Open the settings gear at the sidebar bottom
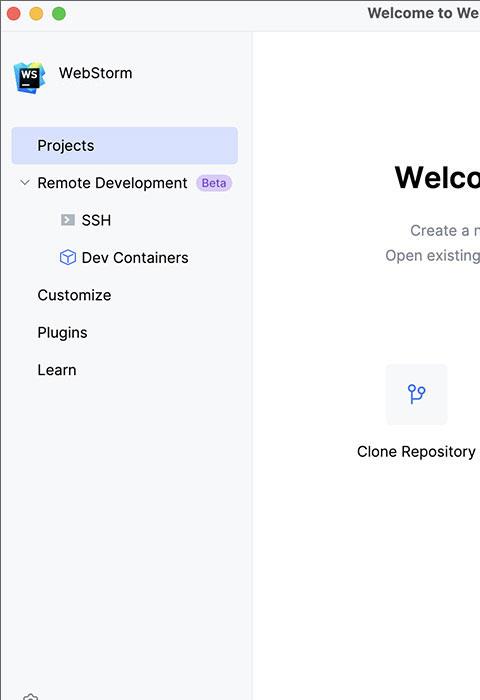This screenshot has width=480, height=700. pos(30,697)
